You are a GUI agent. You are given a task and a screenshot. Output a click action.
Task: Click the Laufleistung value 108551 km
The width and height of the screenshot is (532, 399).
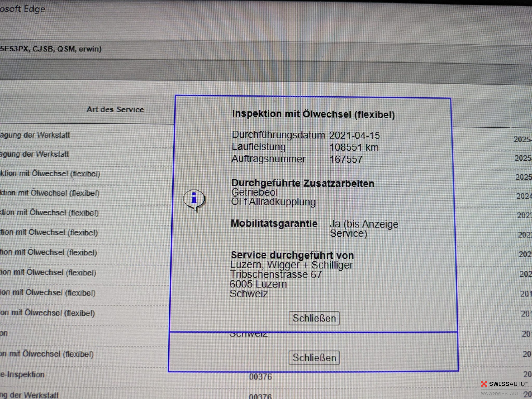click(354, 147)
